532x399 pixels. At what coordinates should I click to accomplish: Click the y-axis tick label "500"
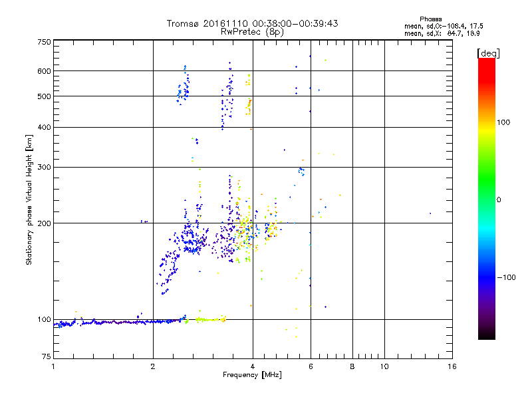pos(44,96)
